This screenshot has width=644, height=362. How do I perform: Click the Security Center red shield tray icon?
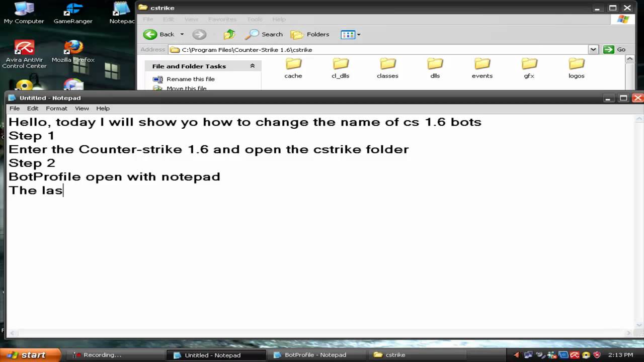pos(598,355)
